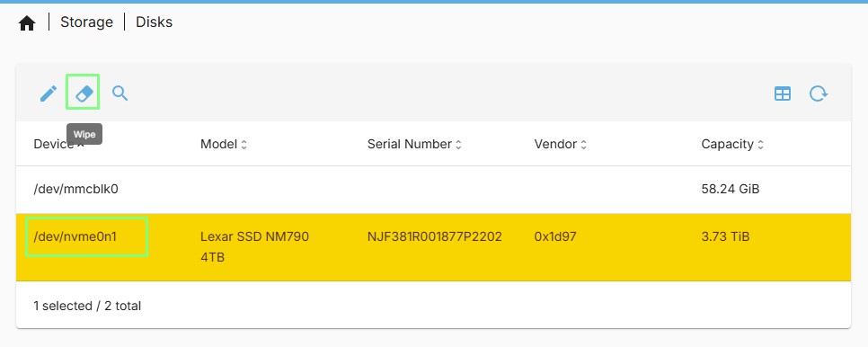
Task: Open the Storage breadcrumb
Action: tap(86, 22)
